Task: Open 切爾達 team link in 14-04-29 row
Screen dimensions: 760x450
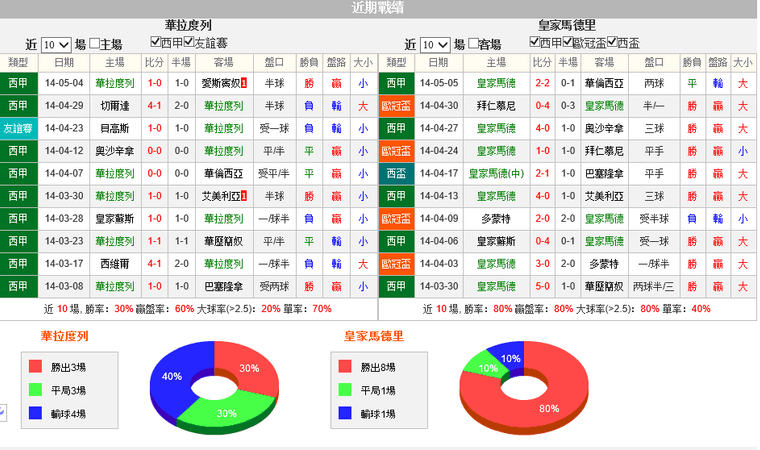Action: [x=114, y=106]
